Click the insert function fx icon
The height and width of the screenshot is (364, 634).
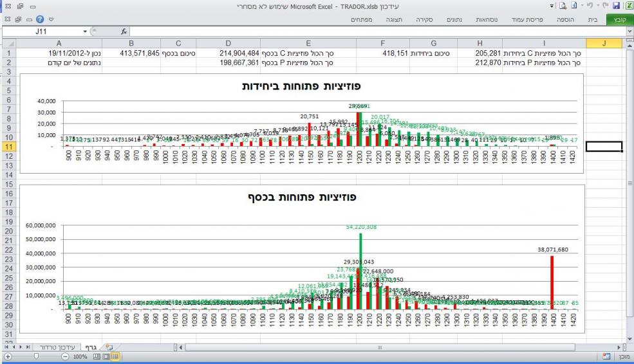click(125, 32)
